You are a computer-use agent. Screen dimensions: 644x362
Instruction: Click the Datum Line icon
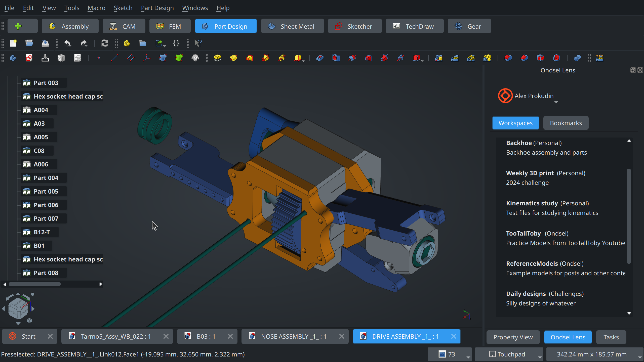coord(115,58)
